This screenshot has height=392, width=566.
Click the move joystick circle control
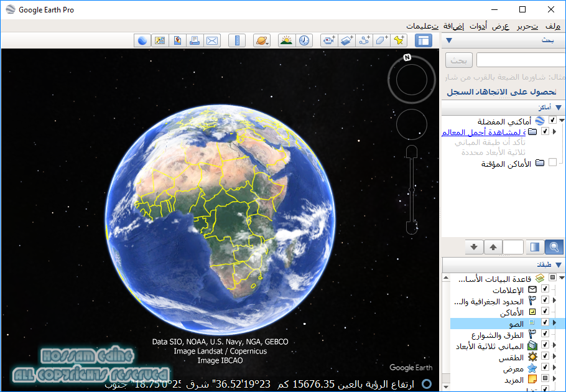pos(412,124)
